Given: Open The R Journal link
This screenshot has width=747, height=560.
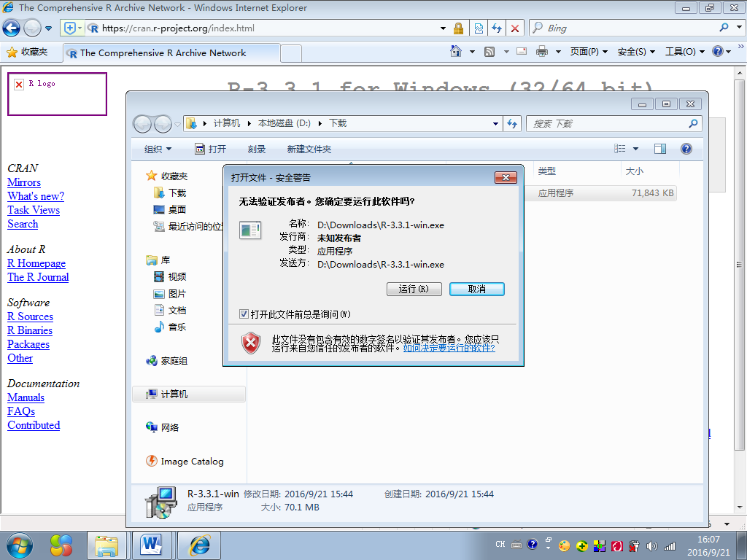Looking at the screenshot, I should [x=38, y=277].
